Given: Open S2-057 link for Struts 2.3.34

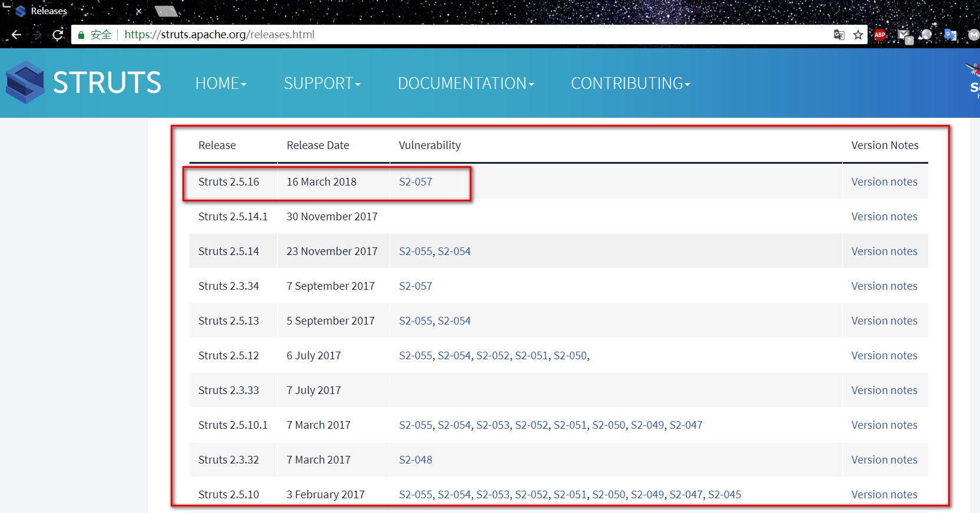Looking at the screenshot, I should pos(416,286).
